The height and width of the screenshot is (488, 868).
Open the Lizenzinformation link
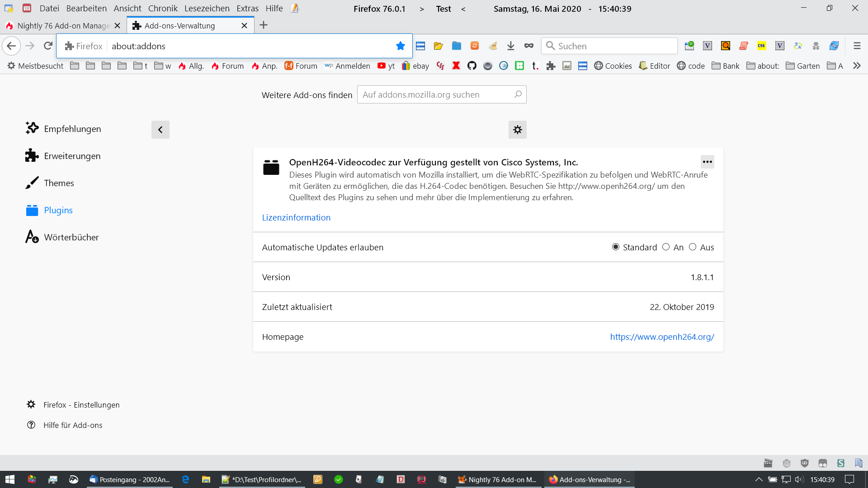click(x=296, y=217)
